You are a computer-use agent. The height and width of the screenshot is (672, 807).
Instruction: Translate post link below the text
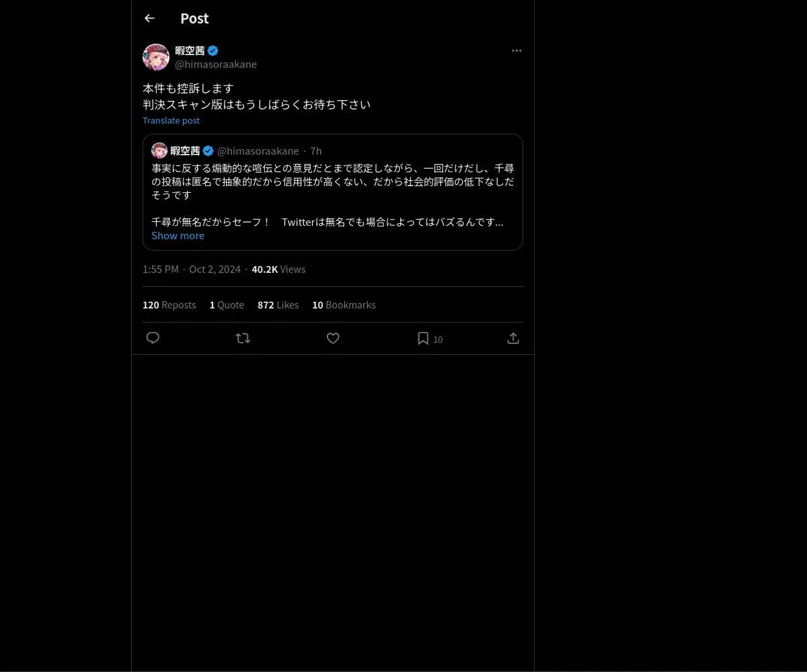pos(171,120)
